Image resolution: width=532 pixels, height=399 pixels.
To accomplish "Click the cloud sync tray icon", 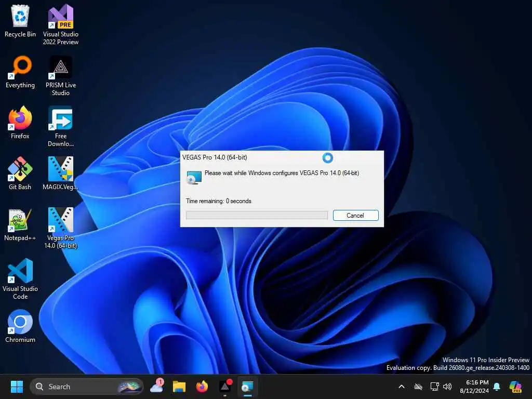I will (x=418, y=387).
